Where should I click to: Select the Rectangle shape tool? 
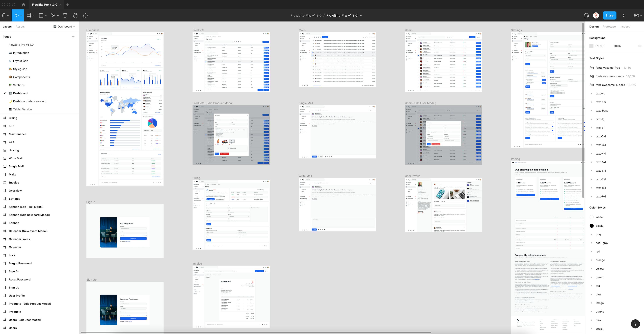click(x=41, y=15)
